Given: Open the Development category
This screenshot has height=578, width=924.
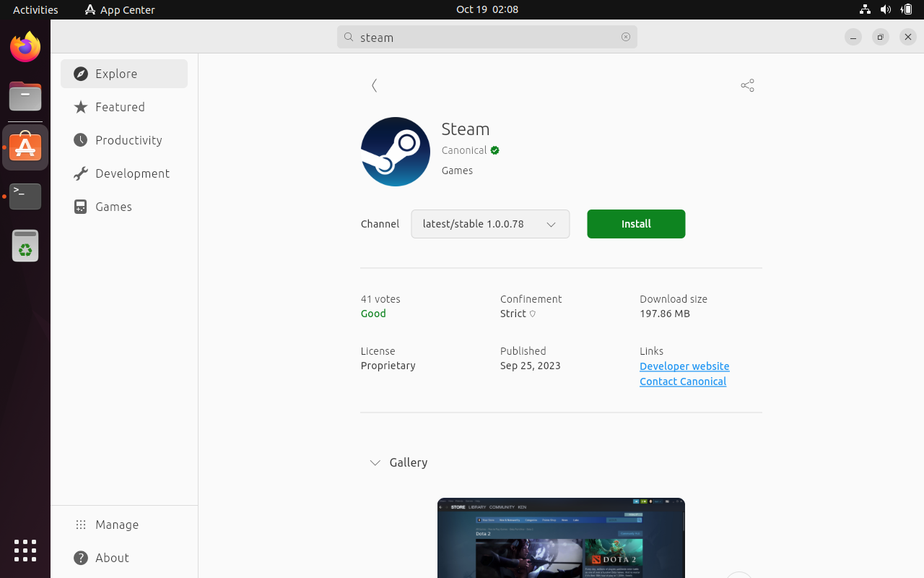Looking at the screenshot, I should point(124,173).
